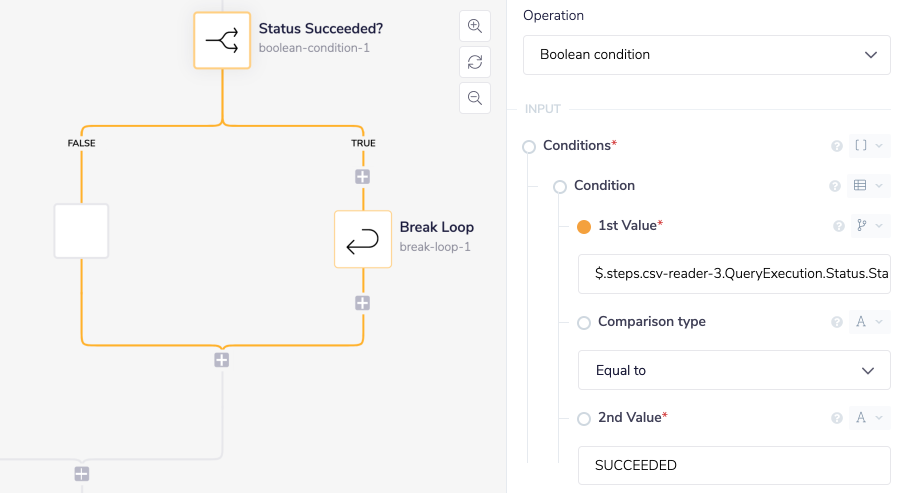Click the reset view circular arrows icon

475,62
